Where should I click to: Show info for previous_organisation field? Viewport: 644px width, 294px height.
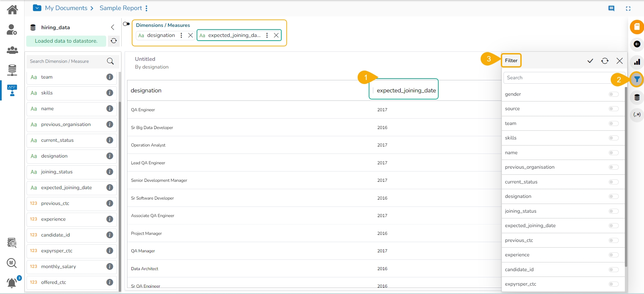click(110, 124)
